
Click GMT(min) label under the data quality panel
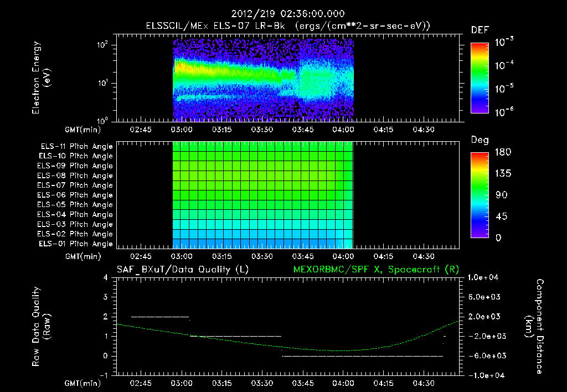(x=83, y=383)
